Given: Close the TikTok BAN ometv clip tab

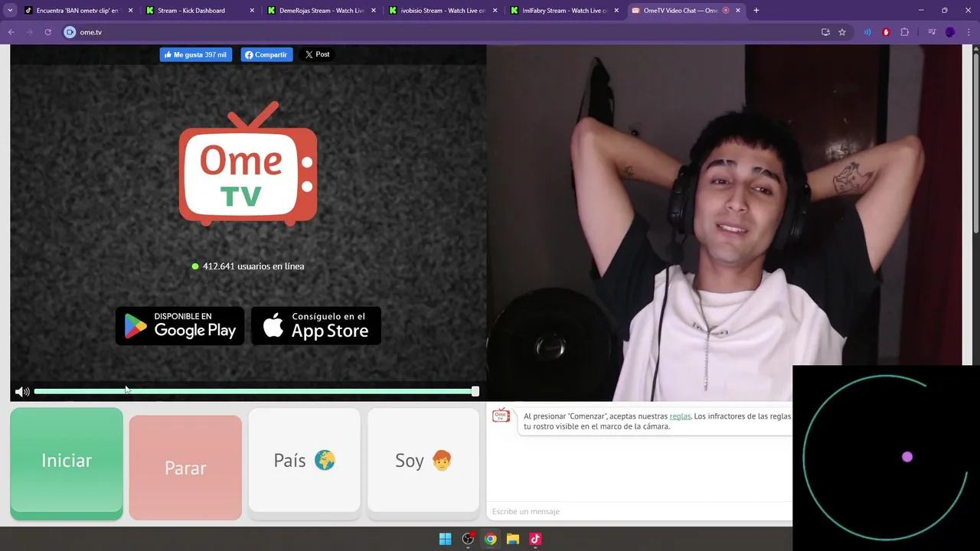Looking at the screenshot, I should click(x=131, y=11).
